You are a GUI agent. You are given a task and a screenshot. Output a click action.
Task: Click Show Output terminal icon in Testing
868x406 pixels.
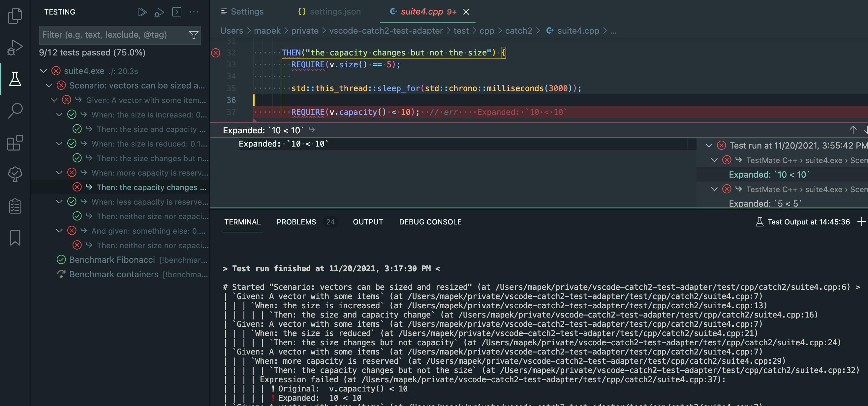tap(176, 12)
